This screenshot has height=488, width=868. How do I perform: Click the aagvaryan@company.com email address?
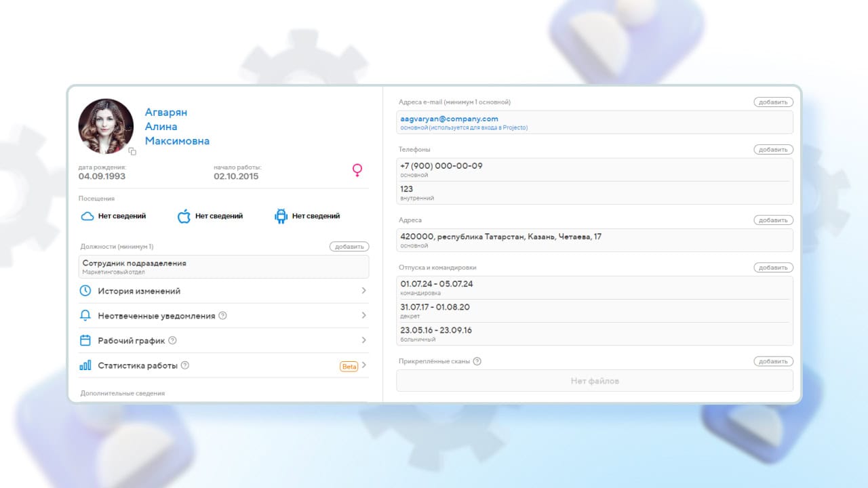tap(449, 119)
